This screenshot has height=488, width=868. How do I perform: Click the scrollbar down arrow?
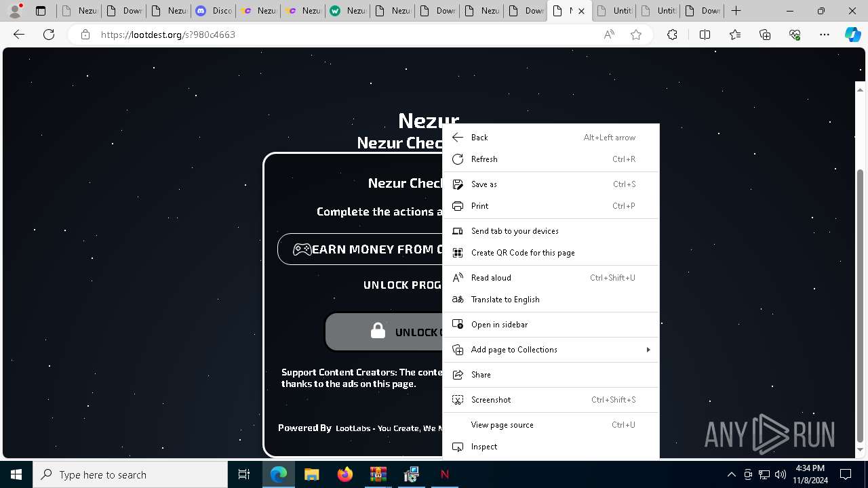pyautogui.click(x=860, y=449)
